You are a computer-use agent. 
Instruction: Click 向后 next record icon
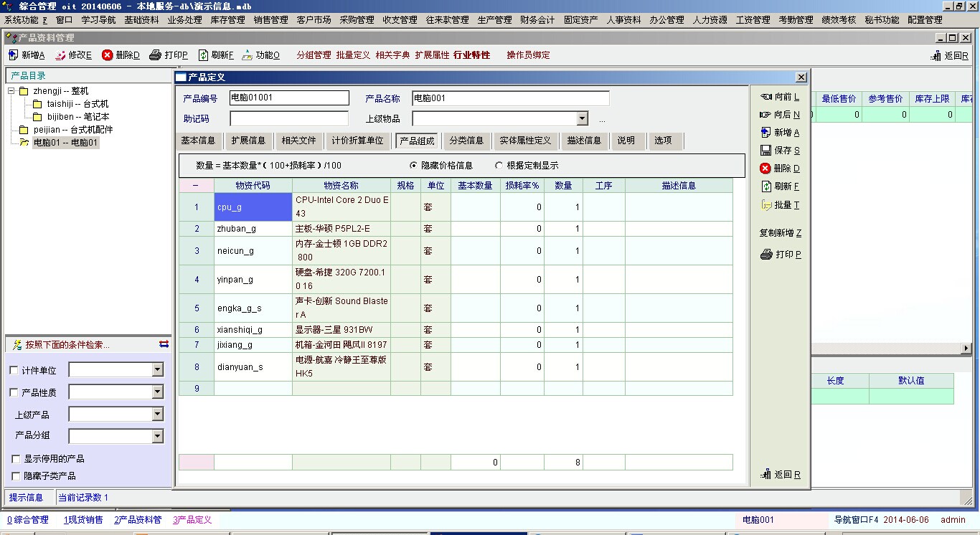[x=765, y=115]
